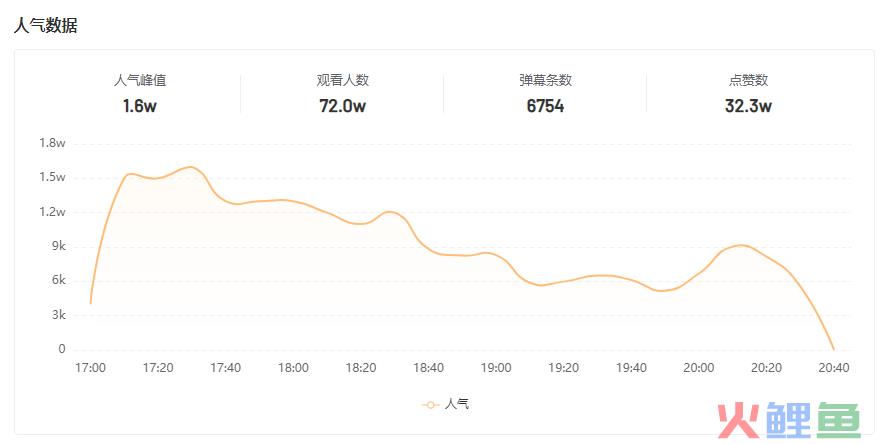This screenshot has height=444, width=885.
Task: Click the 3k y-axis label
Action: (59, 315)
